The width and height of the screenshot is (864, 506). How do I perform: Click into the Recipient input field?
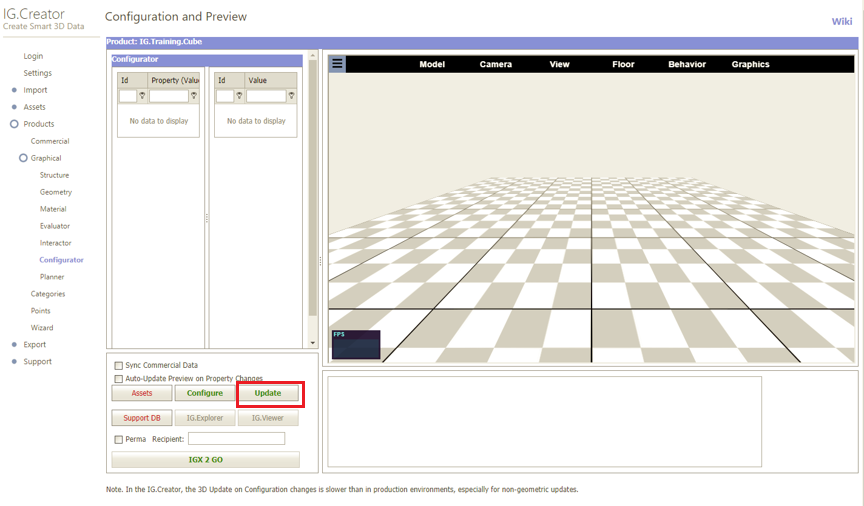pyautogui.click(x=236, y=439)
